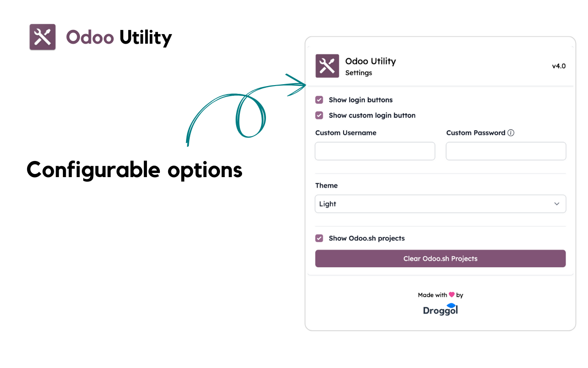Click inside the Custom Username input field
The height and width of the screenshot is (368, 588).
pos(375,151)
